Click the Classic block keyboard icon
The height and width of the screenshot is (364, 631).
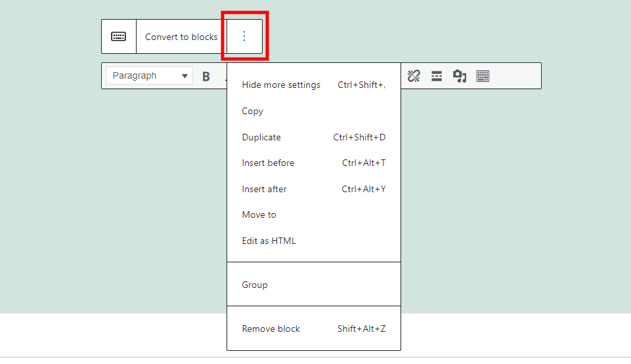119,37
